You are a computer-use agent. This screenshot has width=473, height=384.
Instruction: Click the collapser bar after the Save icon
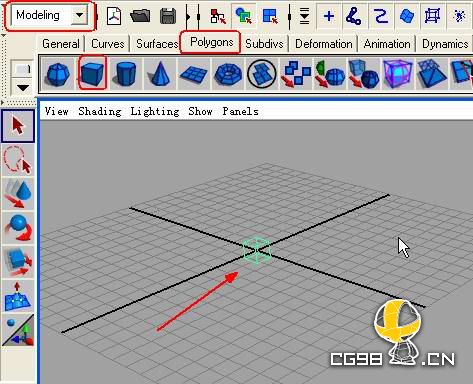pyautogui.click(x=187, y=16)
